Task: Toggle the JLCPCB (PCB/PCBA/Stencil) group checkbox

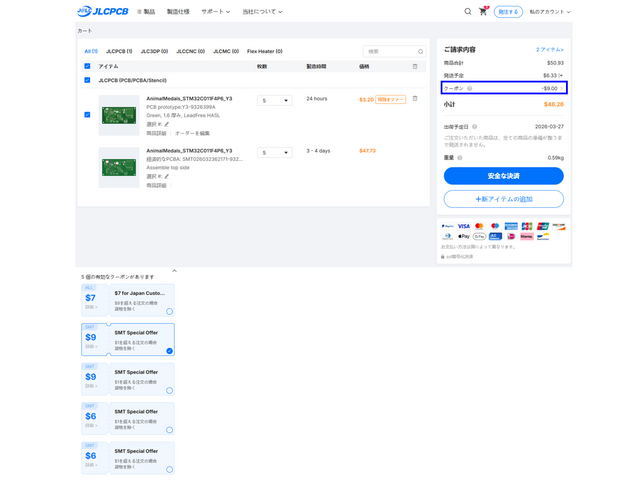Action: 87,80
